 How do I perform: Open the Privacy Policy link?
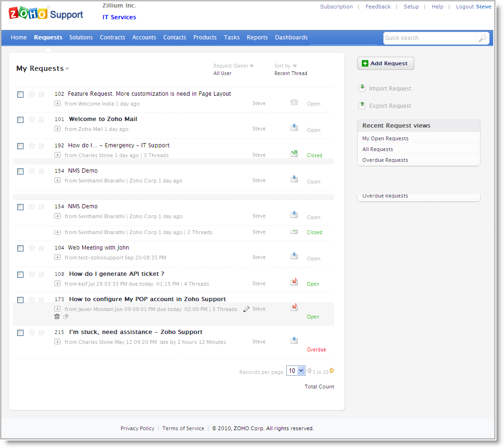coord(137,428)
